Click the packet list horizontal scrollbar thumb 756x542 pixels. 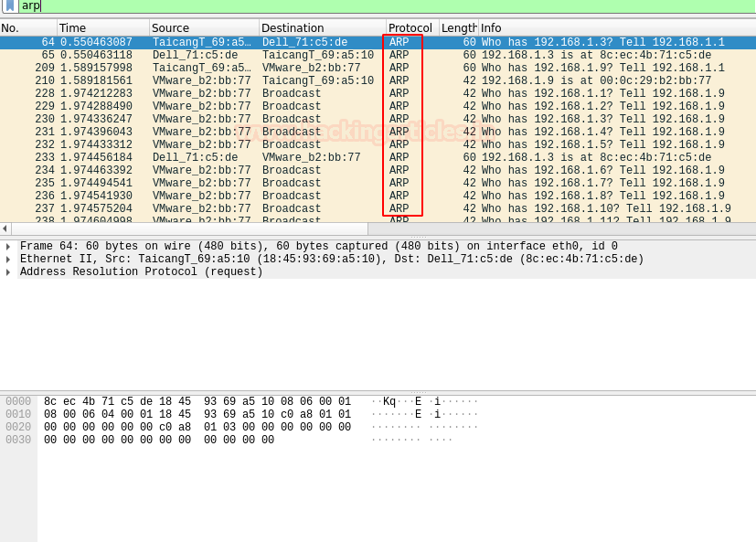pos(190,228)
